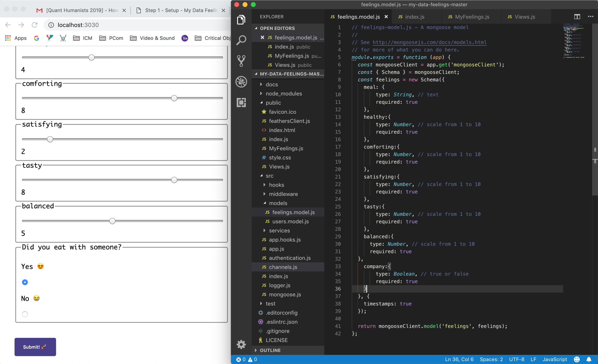Open the notifications bell in status bar

click(589, 359)
